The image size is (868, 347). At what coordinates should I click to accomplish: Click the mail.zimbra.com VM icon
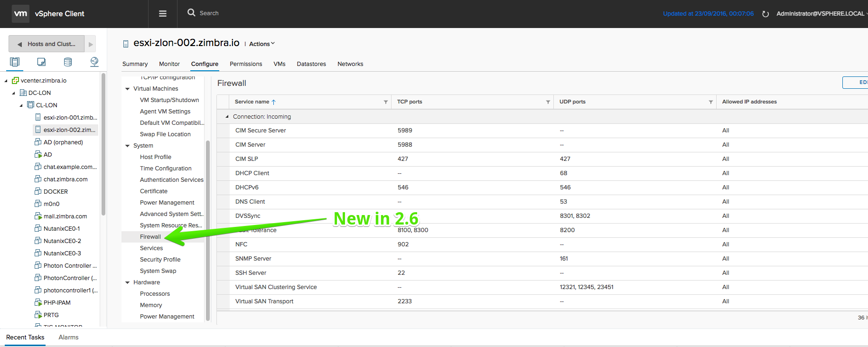[x=38, y=216]
